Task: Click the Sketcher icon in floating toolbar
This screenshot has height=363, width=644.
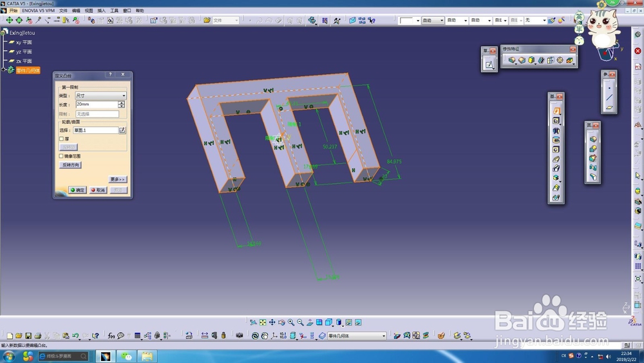Action: [x=489, y=64]
